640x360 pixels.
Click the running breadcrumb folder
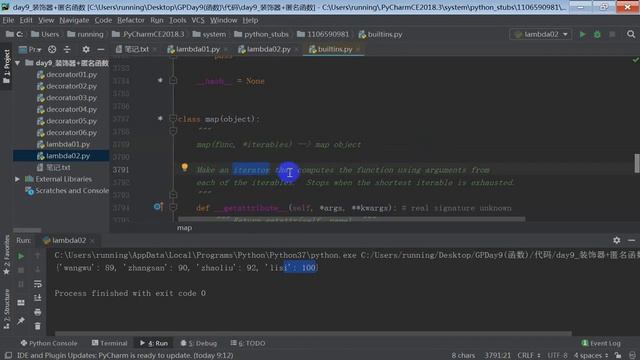tap(85, 34)
